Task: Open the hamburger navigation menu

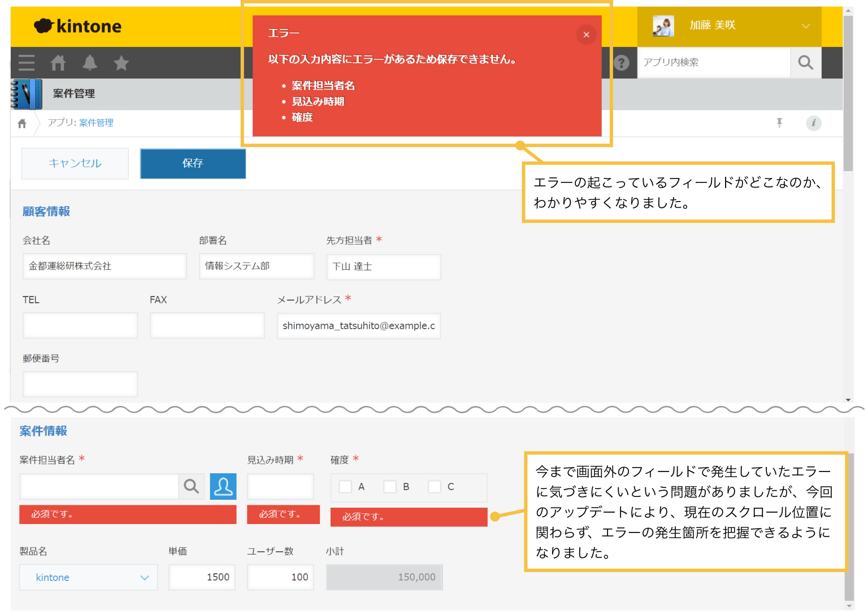Action: click(x=26, y=63)
